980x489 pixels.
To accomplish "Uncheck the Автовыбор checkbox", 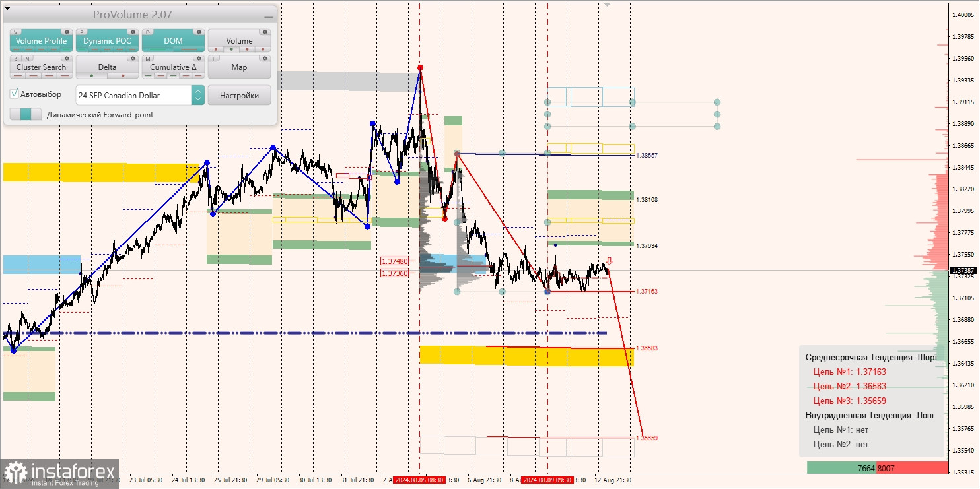I will pyautogui.click(x=15, y=94).
